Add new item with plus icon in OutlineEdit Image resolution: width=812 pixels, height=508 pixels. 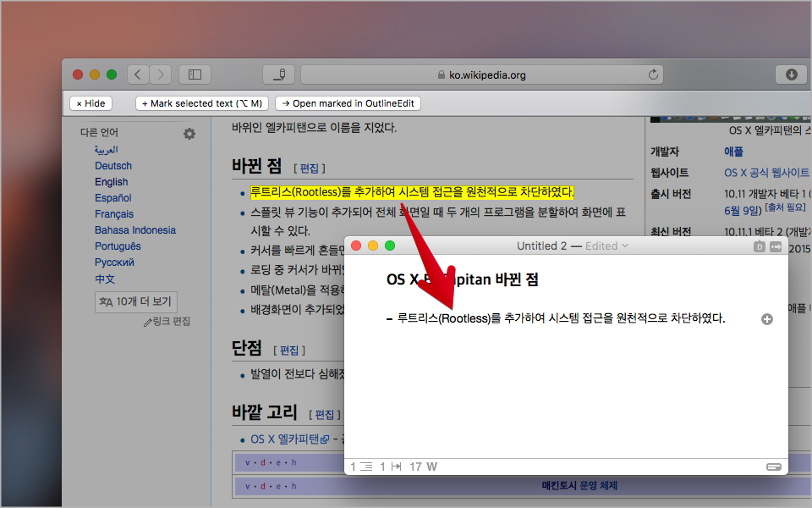(767, 319)
